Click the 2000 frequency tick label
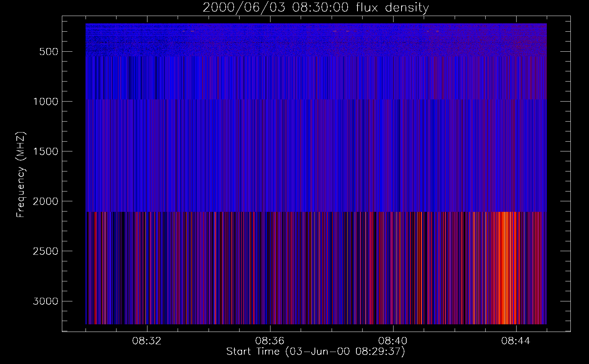Image resolution: width=589 pixels, height=364 pixels. click(x=46, y=201)
